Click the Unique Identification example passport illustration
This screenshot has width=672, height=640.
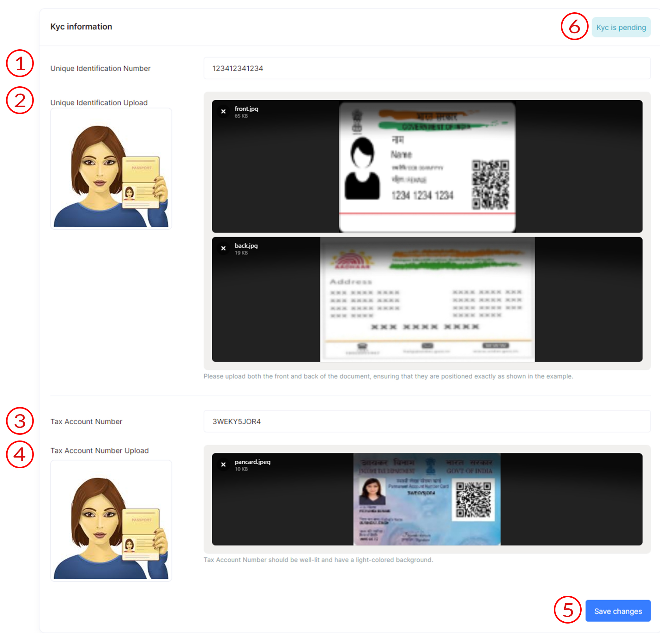tap(111, 169)
